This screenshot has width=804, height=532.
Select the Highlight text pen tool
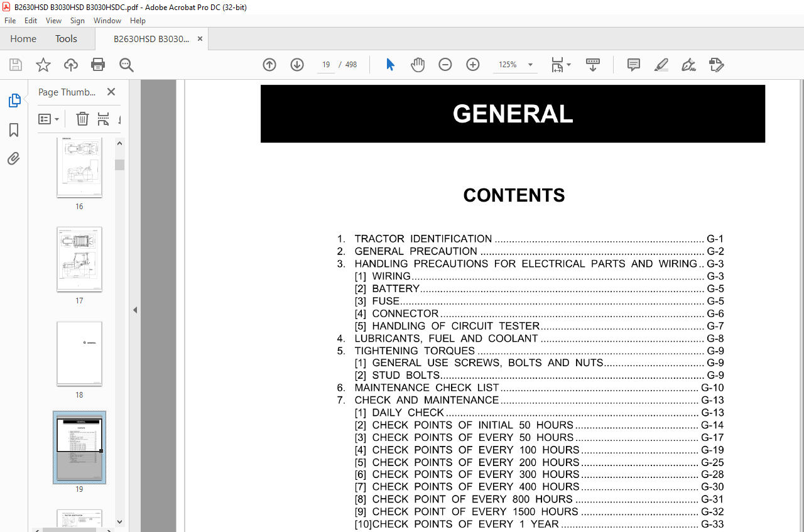pyautogui.click(x=661, y=65)
